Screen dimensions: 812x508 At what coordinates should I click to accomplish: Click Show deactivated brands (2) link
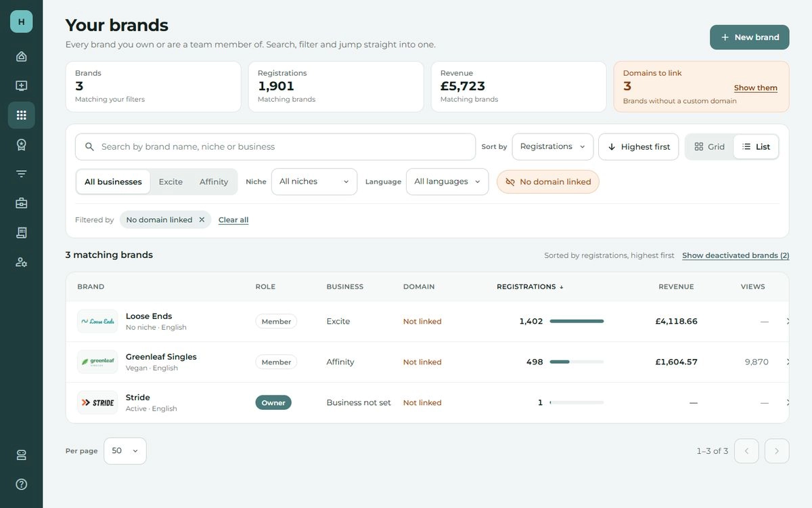(x=736, y=255)
